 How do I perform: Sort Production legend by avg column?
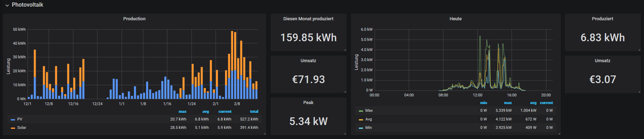coord(205,111)
